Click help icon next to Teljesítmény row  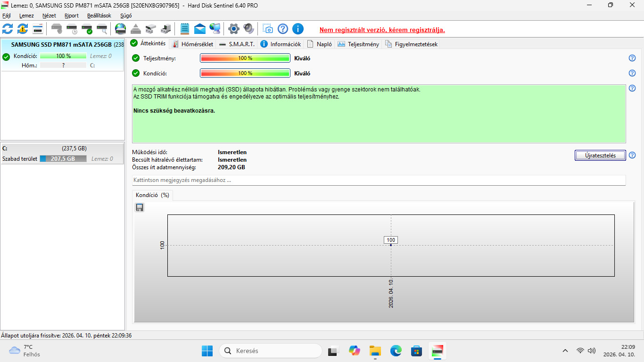tap(632, 58)
